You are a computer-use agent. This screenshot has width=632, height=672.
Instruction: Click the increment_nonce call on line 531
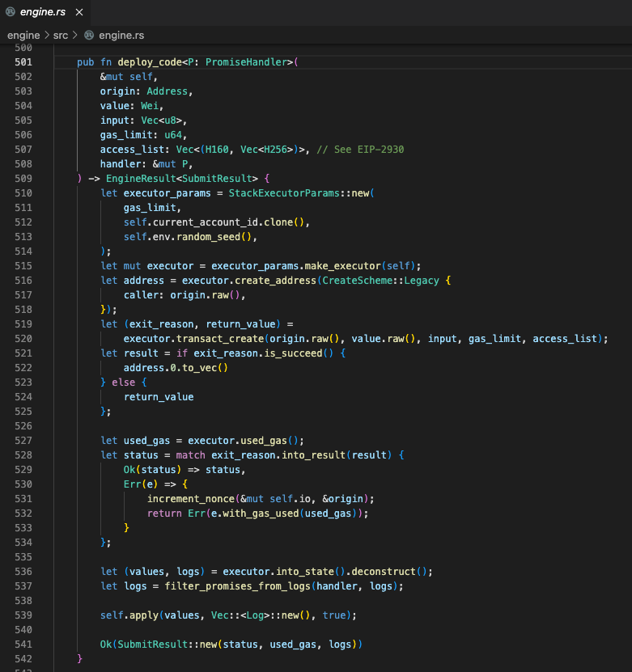[190, 499]
